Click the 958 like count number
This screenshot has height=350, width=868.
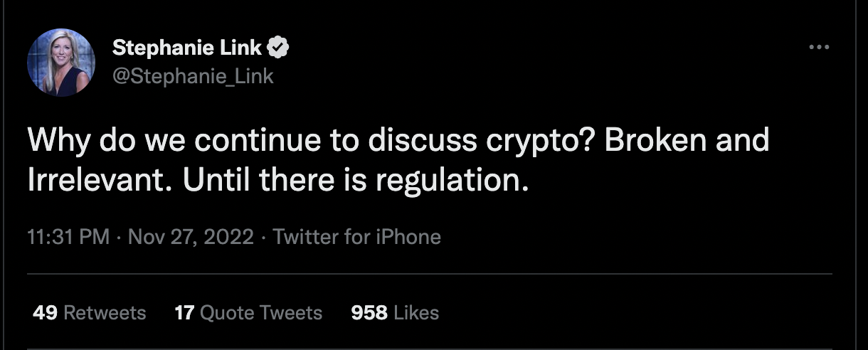click(369, 312)
